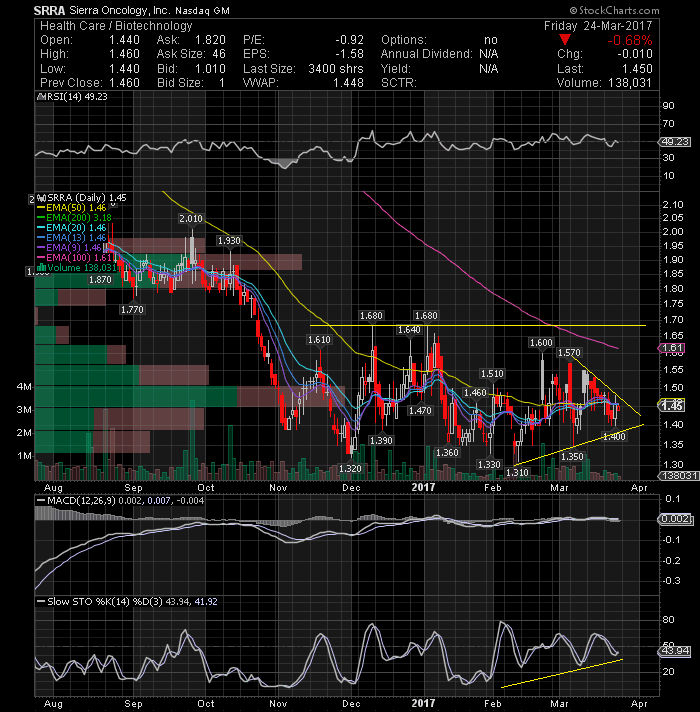Viewport: 700px width, 712px height.
Task: Click the Volume 138,031 legend entry
Action: click(x=78, y=268)
